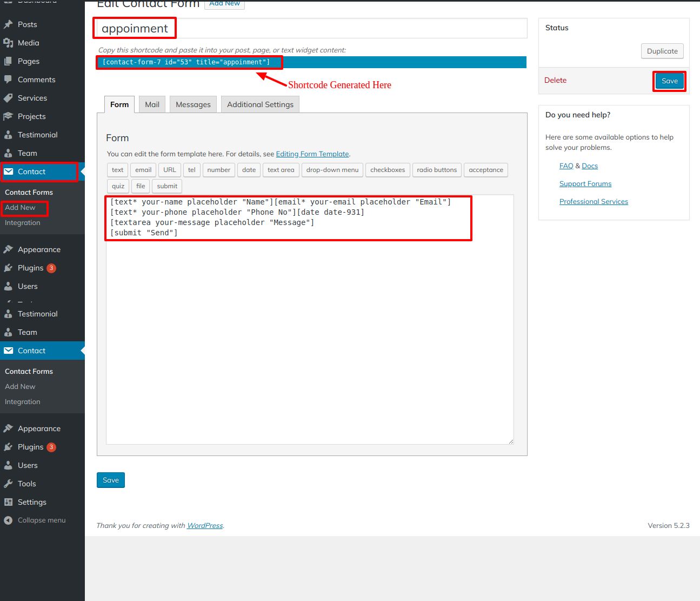The height and width of the screenshot is (601, 700).
Task: Open Settings via its sidebar icon
Action: [x=8, y=502]
